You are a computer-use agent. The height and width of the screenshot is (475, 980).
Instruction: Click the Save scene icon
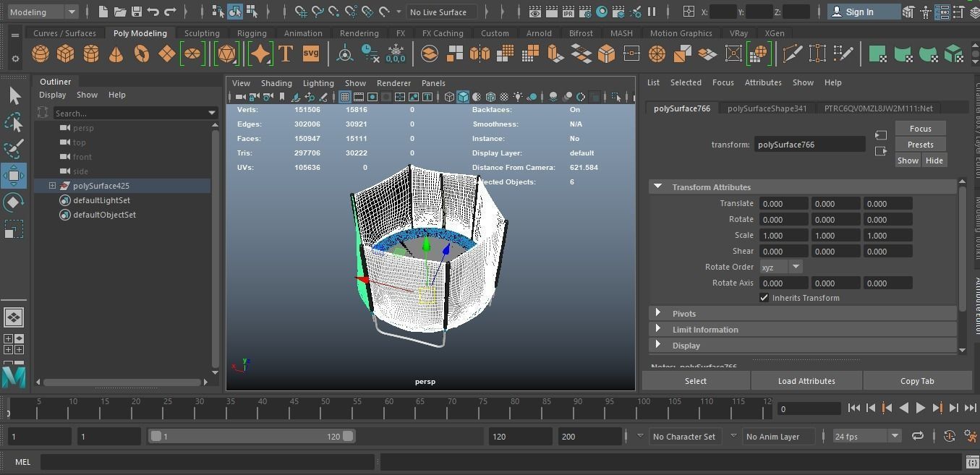(x=136, y=12)
